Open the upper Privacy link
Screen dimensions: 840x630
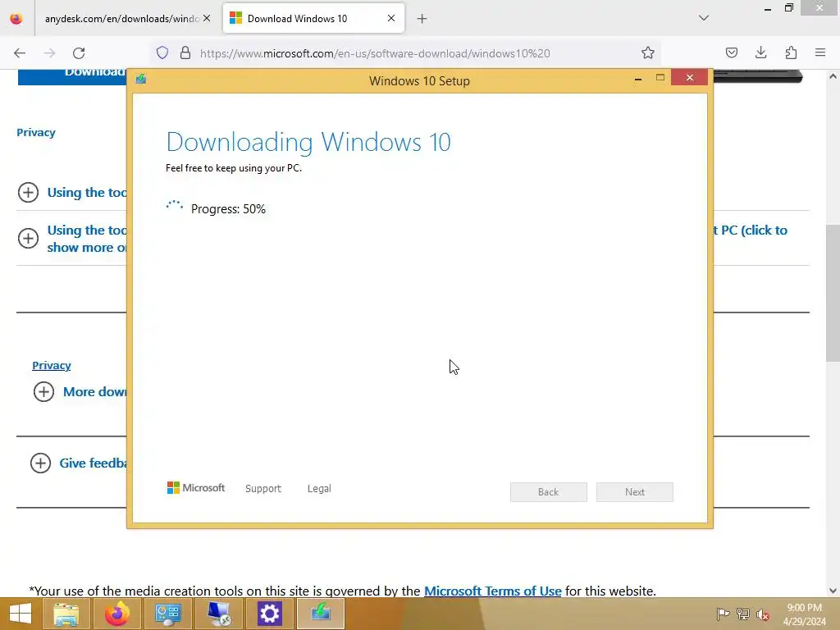(x=36, y=132)
